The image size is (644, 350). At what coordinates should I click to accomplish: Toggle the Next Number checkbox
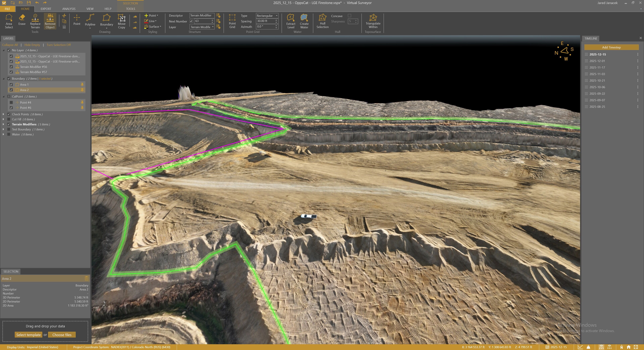pos(191,21)
